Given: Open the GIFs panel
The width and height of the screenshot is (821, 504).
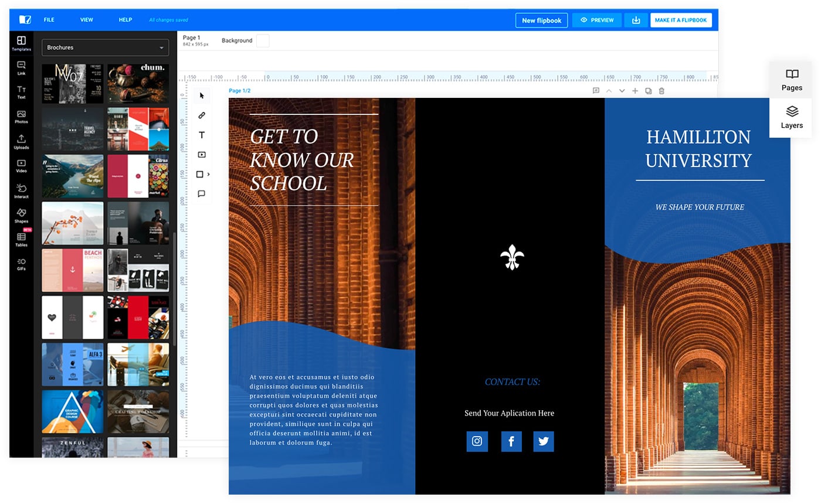Looking at the screenshot, I should coord(21,264).
